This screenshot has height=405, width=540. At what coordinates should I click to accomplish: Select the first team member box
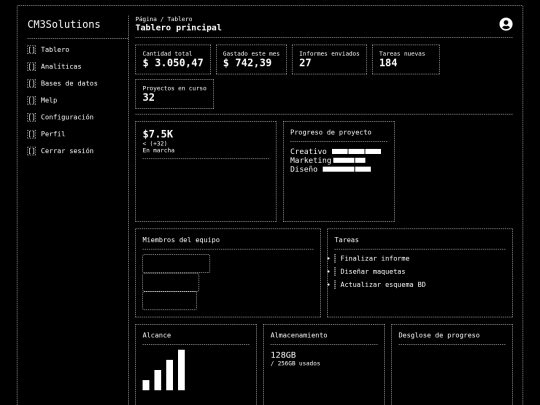pos(176,263)
